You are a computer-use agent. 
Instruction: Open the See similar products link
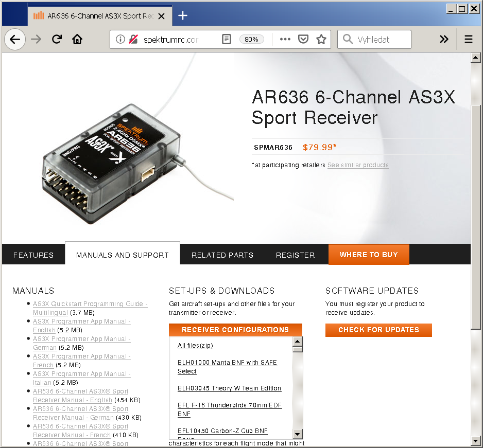358,165
